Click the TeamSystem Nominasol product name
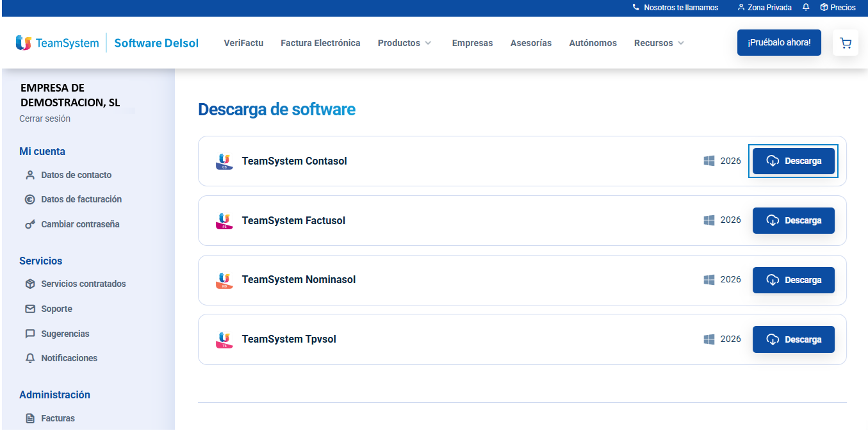Viewport: 868px width, 431px height. (x=299, y=280)
